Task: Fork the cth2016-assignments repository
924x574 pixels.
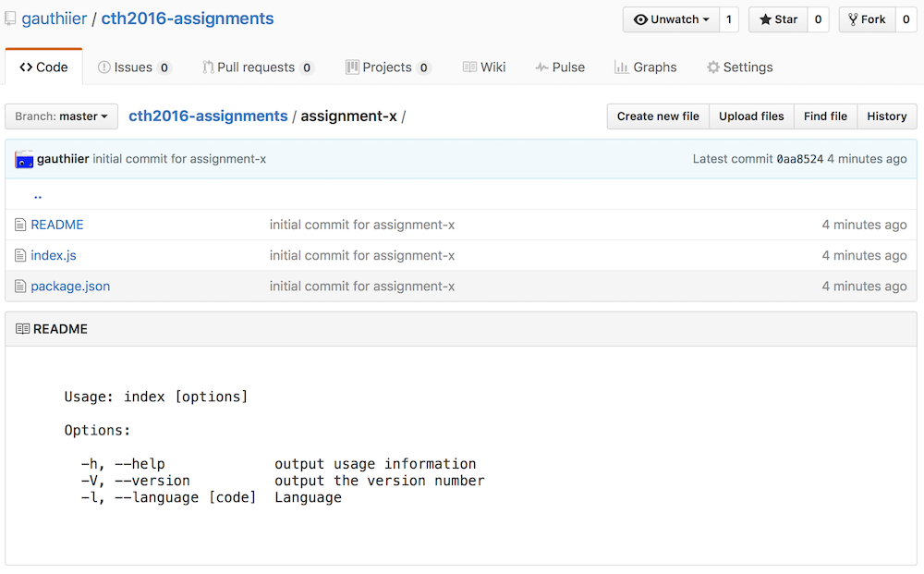Action: (x=867, y=19)
